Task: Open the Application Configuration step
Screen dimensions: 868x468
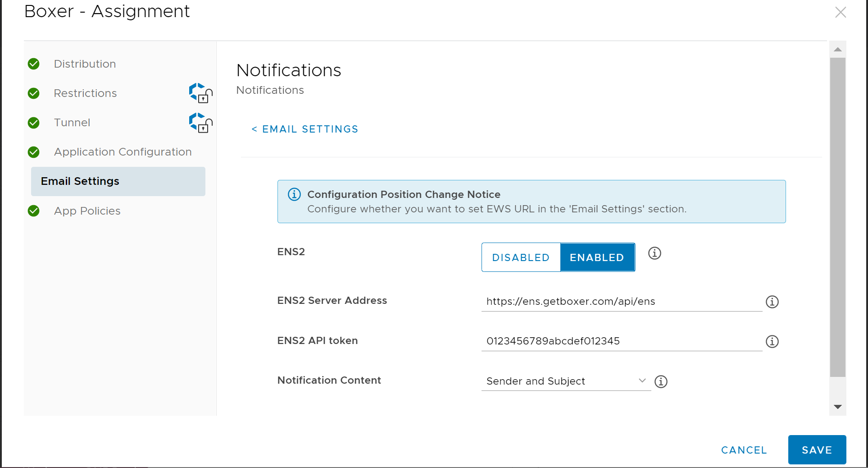Action: pos(123,152)
